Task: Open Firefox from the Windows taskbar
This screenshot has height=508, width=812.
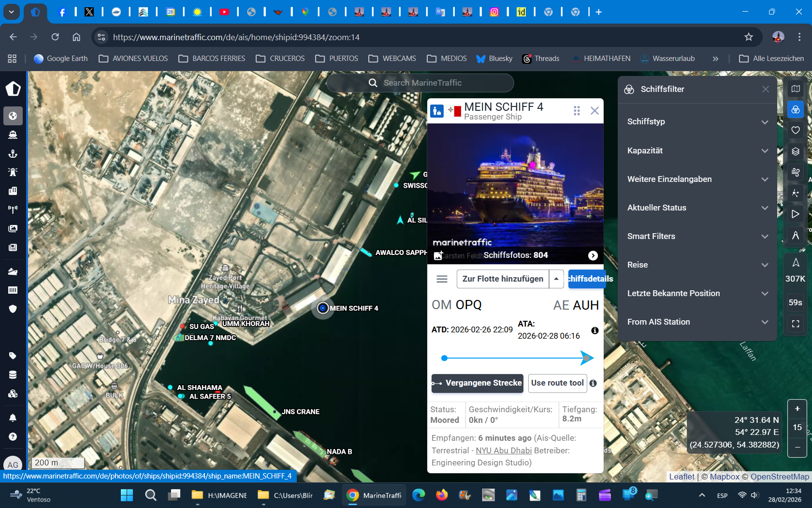Action: coord(442,495)
